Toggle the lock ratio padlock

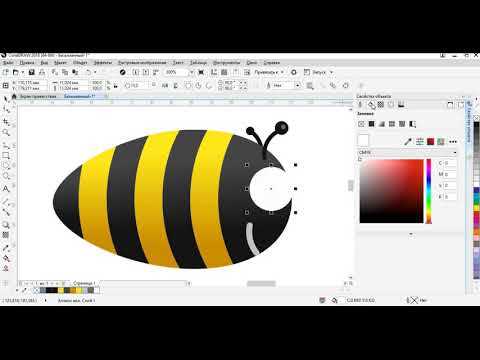click(116, 86)
